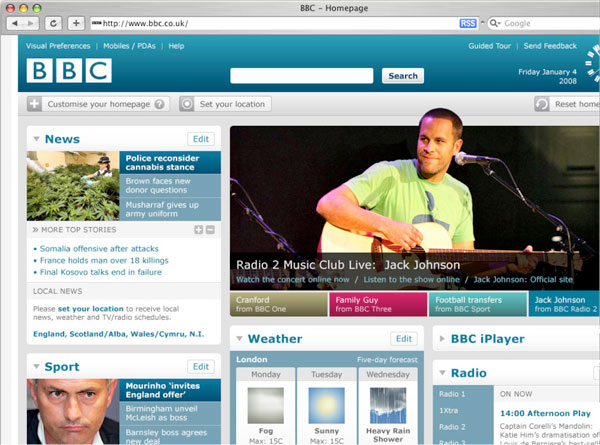Open Visual Preferences link
Screen dimensions: 600x445
click(x=58, y=46)
